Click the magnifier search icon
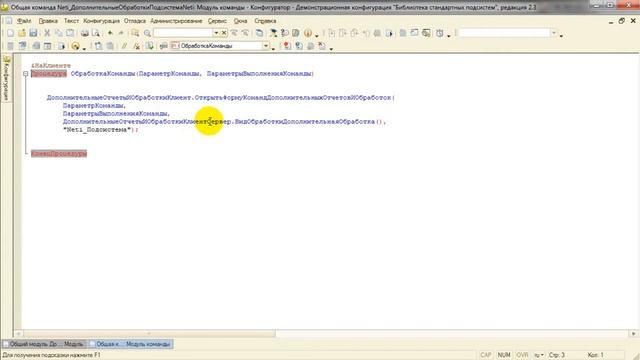This screenshot has height=360, width=640. [147, 33]
